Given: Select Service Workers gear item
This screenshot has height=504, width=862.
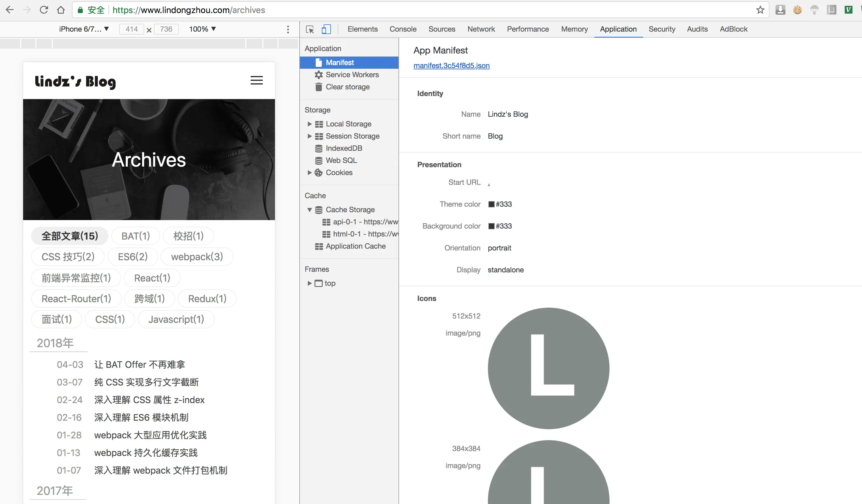Looking at the screenshot, I should [x=352, y=74].
